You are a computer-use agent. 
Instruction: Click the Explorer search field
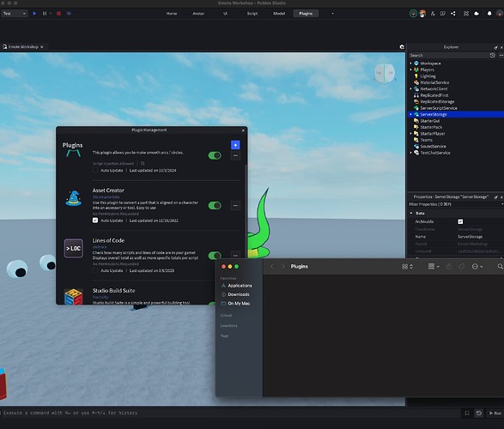click(449, 55)
